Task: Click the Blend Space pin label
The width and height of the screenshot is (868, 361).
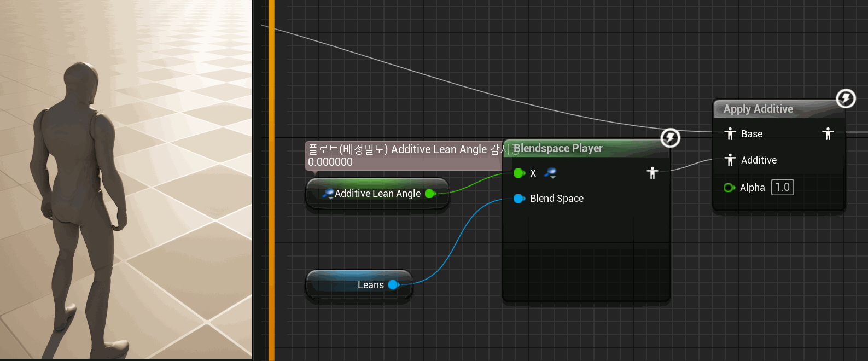Action: pos(557,199)
